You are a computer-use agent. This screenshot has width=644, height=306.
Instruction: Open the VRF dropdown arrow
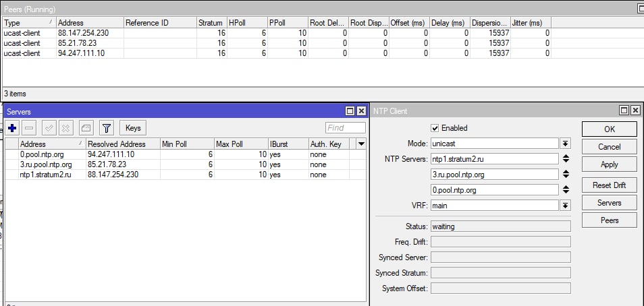coord(566,206)
